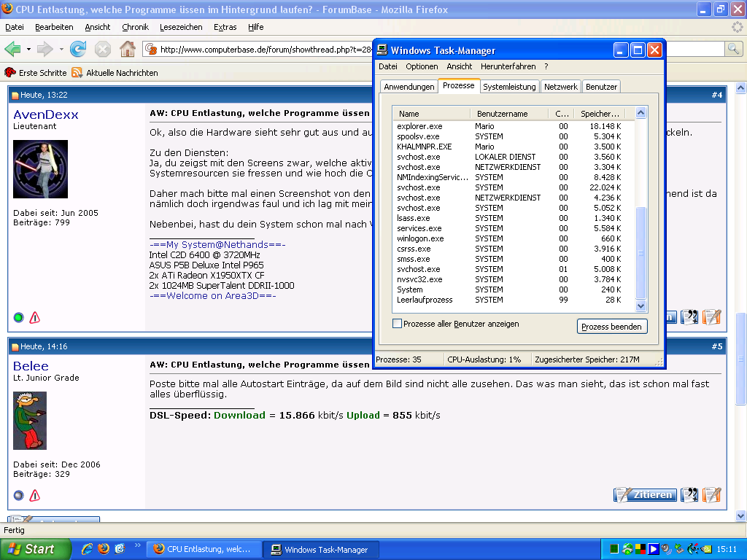Click the search magnifier in Firefox

click(x=734, y=49)
